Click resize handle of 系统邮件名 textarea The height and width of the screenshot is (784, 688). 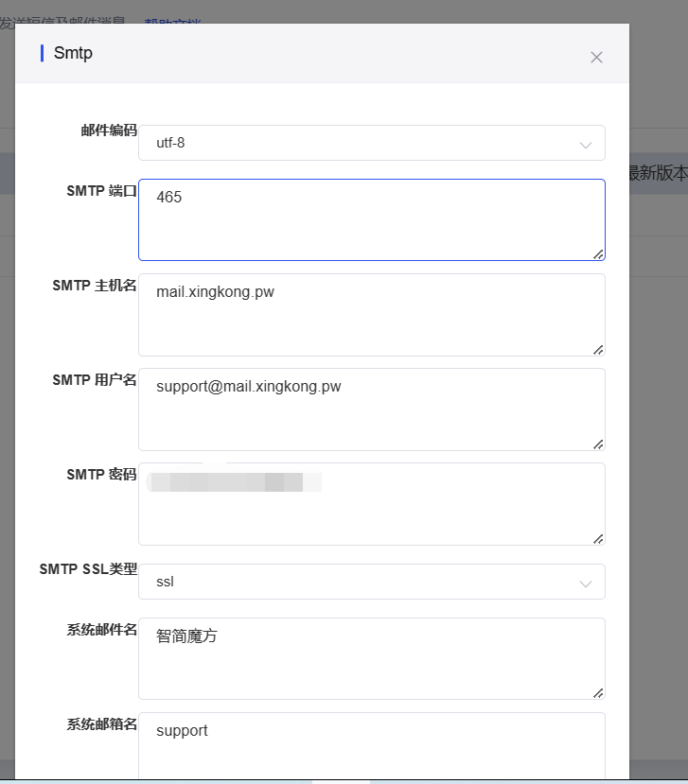click(598, 692)
